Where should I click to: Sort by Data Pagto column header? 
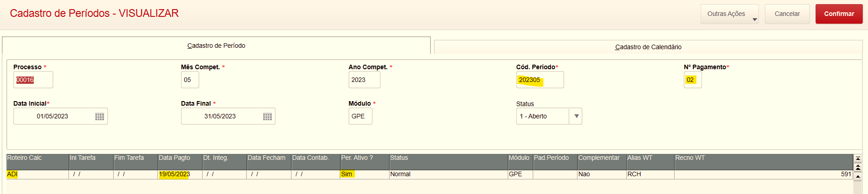[180, 158]
